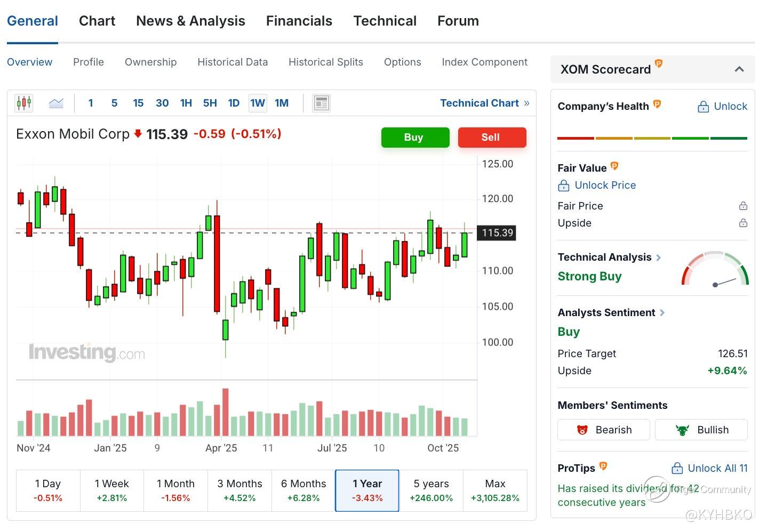767x532 pixels.
Task: Click the Pro badge next to XOM Scorecard
Action: 659,63
